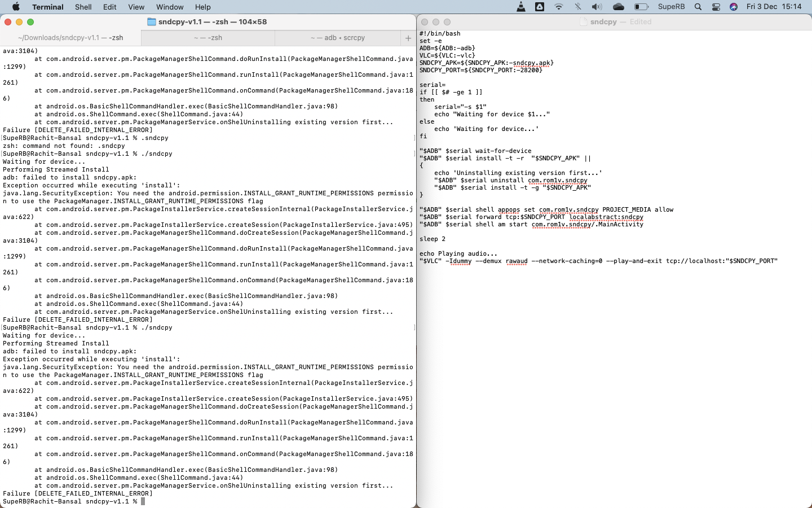The height and width of the screenshot is (508, 812).
Task: Open the Window menu
Action: pyautogui.click(x=170, y=7)
